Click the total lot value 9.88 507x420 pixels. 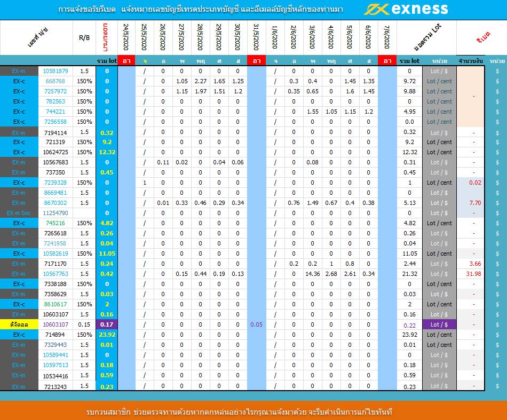tap(410, 91)
